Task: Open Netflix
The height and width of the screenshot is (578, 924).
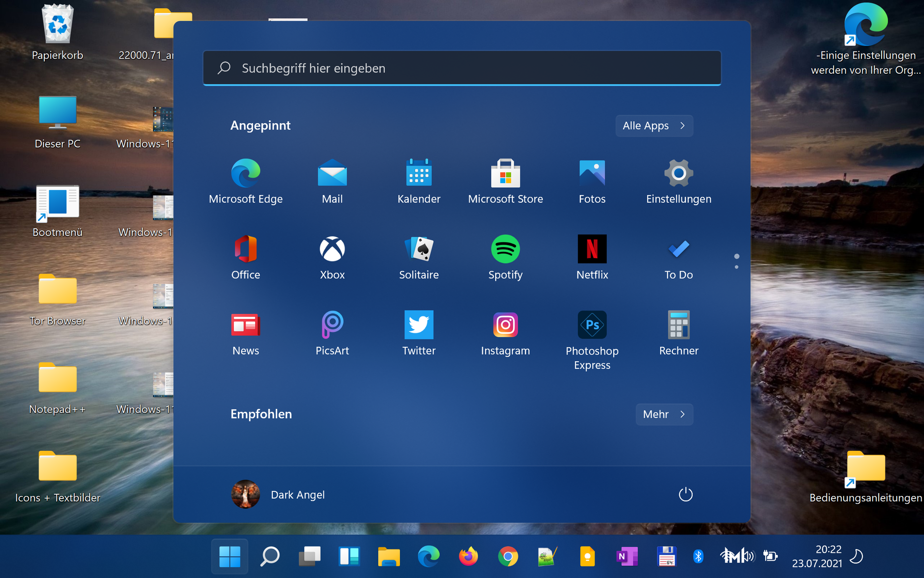Action: [x=592, y=258]
